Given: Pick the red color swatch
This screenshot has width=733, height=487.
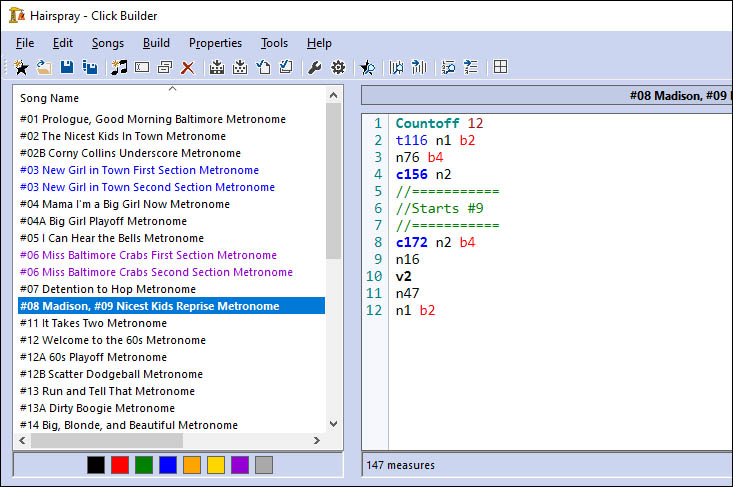Looking at the screenshot, I should pos(120,465).
